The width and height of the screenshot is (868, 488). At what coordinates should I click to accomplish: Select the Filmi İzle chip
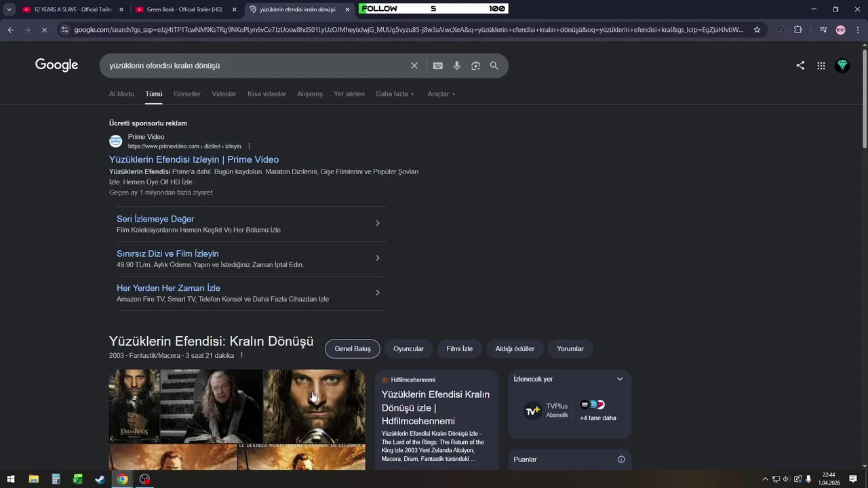[460, 349]
